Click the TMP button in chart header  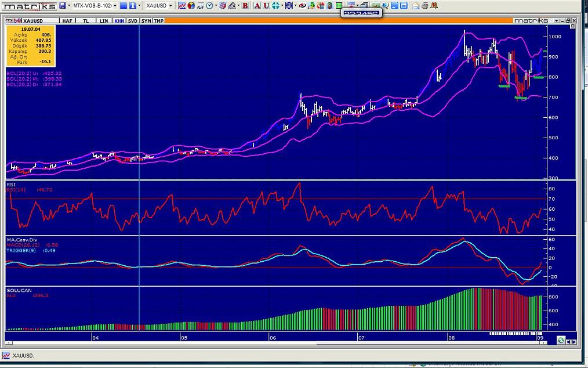(x=158, y=20)
